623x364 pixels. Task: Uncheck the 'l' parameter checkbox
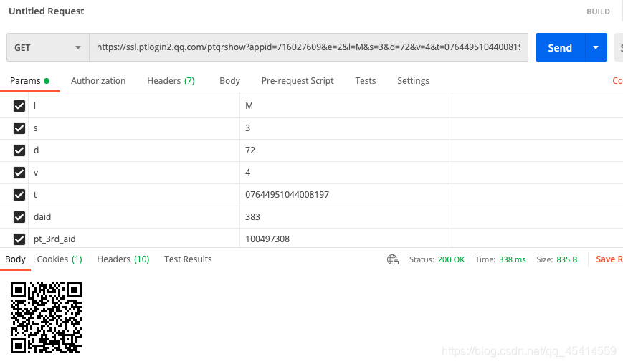click(19, 106)
